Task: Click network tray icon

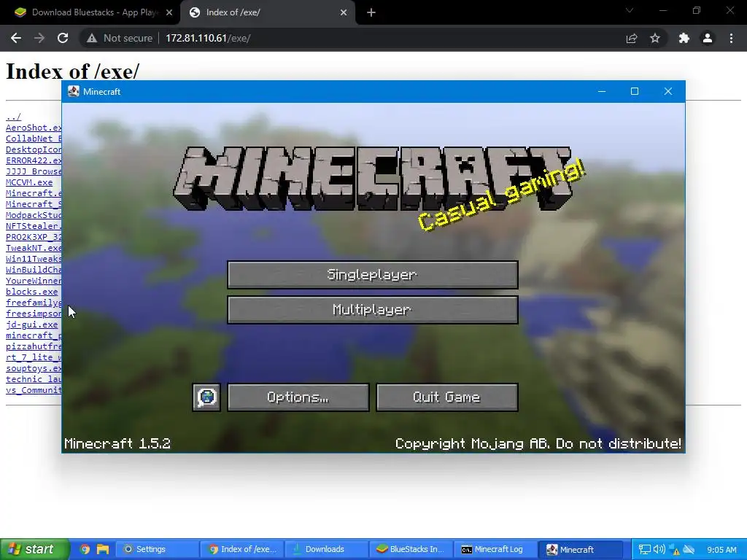Action: 644,550
